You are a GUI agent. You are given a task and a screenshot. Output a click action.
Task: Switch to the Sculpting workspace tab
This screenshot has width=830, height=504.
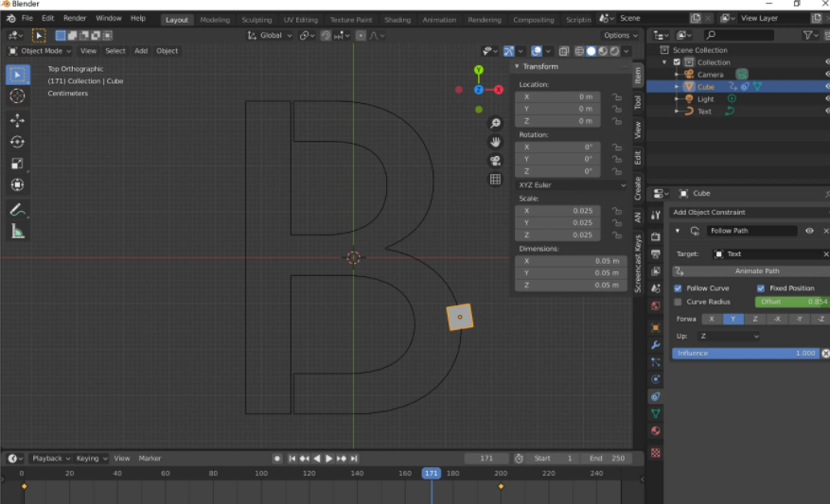[256, 20]
